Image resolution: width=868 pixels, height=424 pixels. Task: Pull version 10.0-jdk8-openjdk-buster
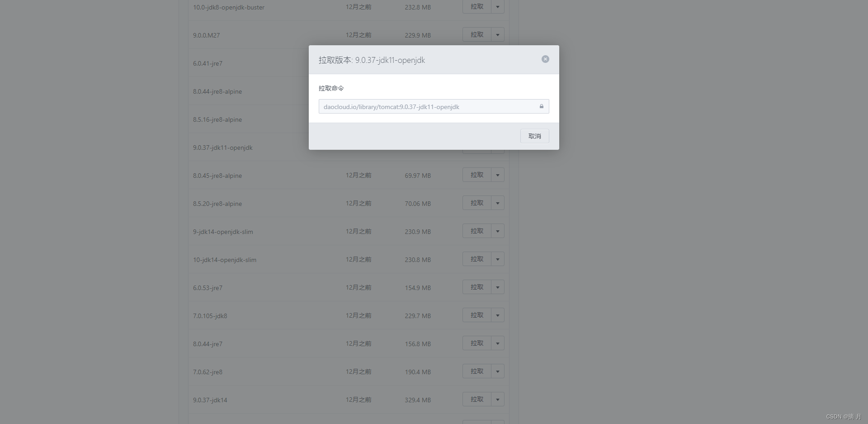pyautogui.click(x=476, y=7)
